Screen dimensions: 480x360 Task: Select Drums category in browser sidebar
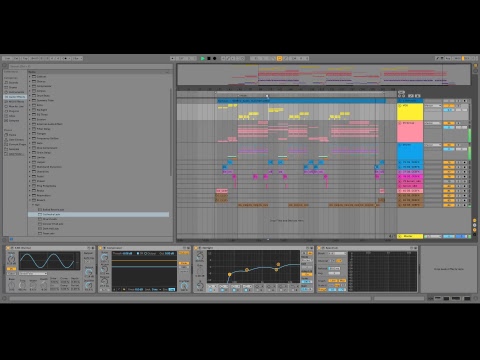tap(13, 87)
